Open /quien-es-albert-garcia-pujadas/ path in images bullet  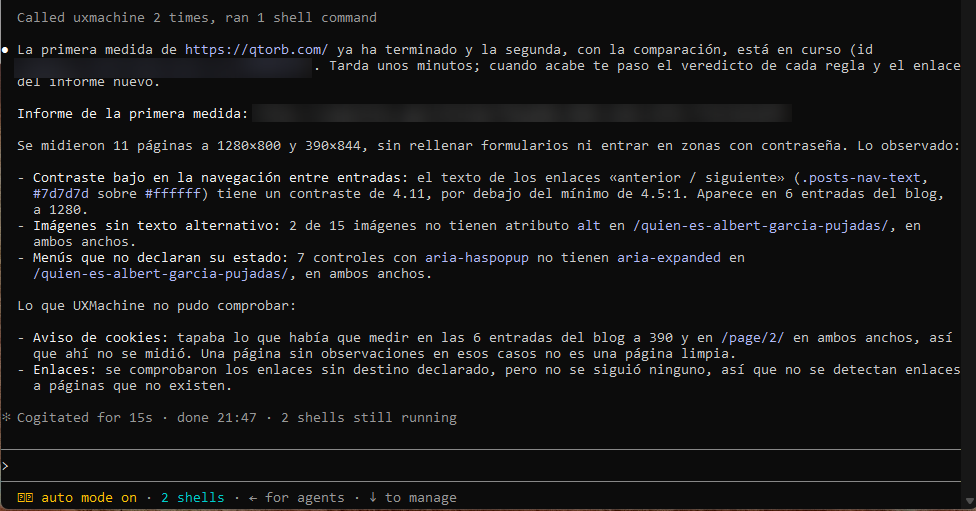click(x=761, y=226)
